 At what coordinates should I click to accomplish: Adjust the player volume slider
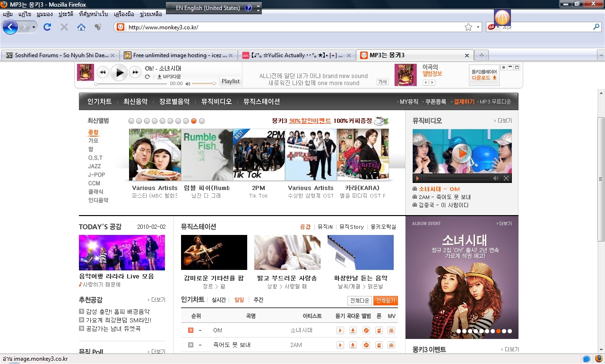204,84
